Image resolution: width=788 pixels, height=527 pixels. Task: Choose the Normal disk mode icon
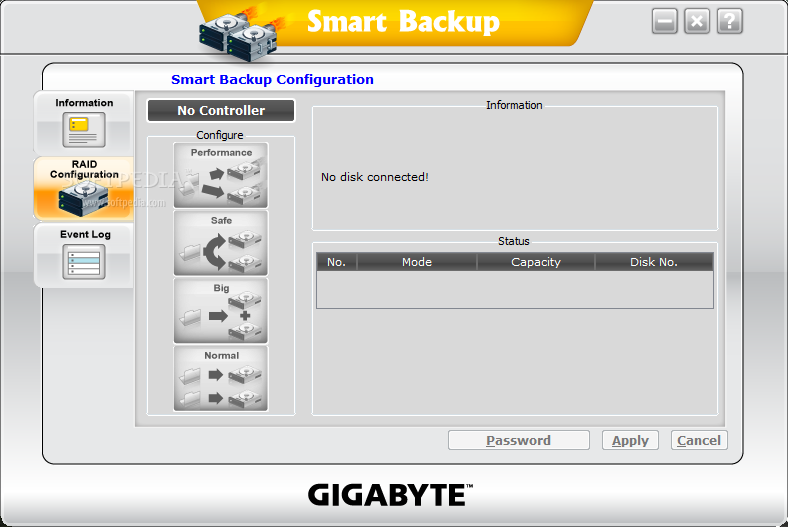coord(221,379)
